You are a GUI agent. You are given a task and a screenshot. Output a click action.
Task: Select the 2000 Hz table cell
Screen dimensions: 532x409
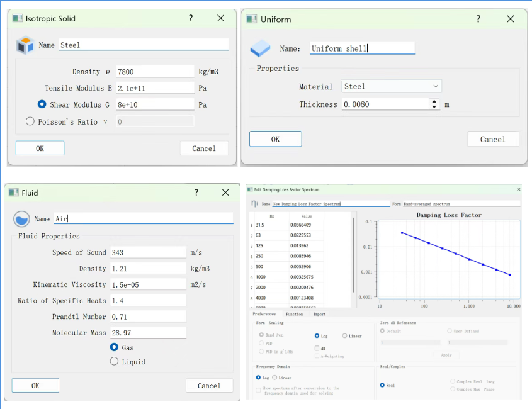click(272, 288)
